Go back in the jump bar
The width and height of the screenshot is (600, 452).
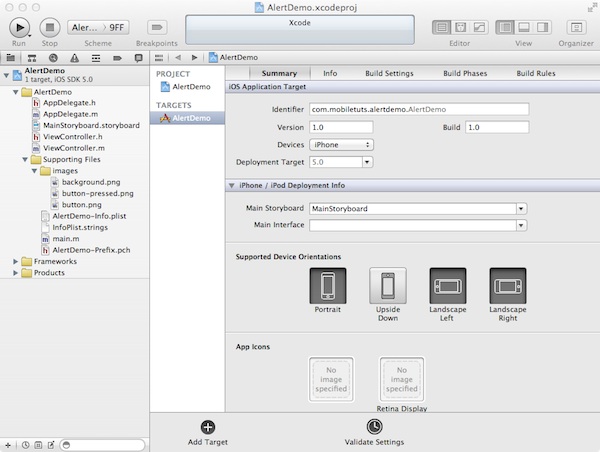178,57
